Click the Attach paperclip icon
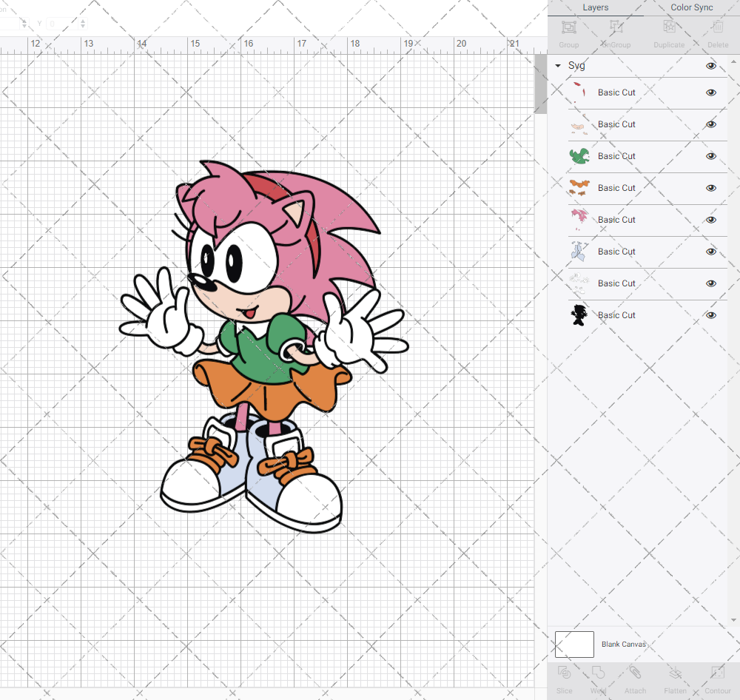This screenshot has height=700, width=740. (x=635, y=672)
